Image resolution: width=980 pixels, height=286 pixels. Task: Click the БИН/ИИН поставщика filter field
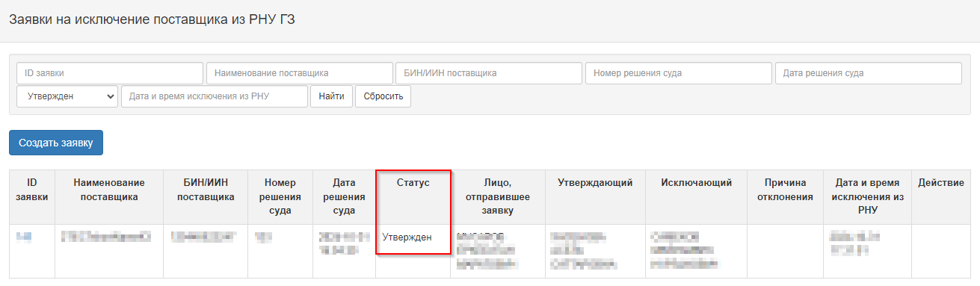[489, 73]
